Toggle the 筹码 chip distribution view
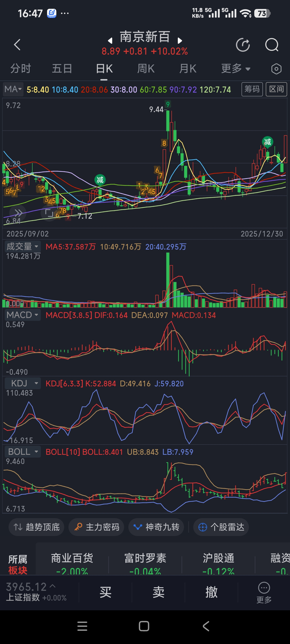This screenshot has height=644, width=290. point(252,89)
